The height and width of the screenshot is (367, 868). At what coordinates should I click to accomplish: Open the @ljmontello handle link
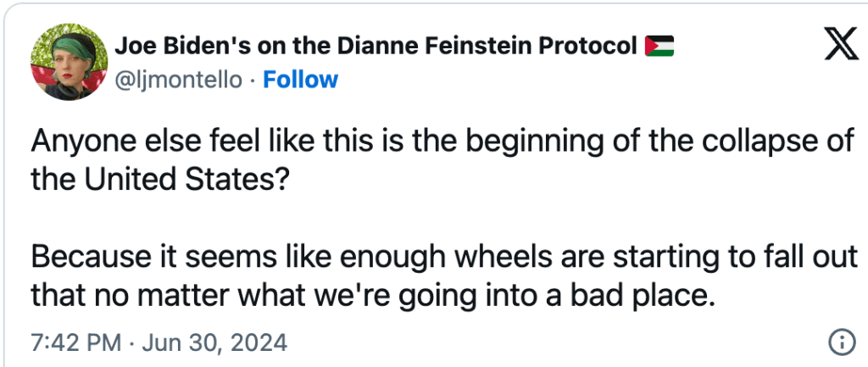click(x=179, y=80)
